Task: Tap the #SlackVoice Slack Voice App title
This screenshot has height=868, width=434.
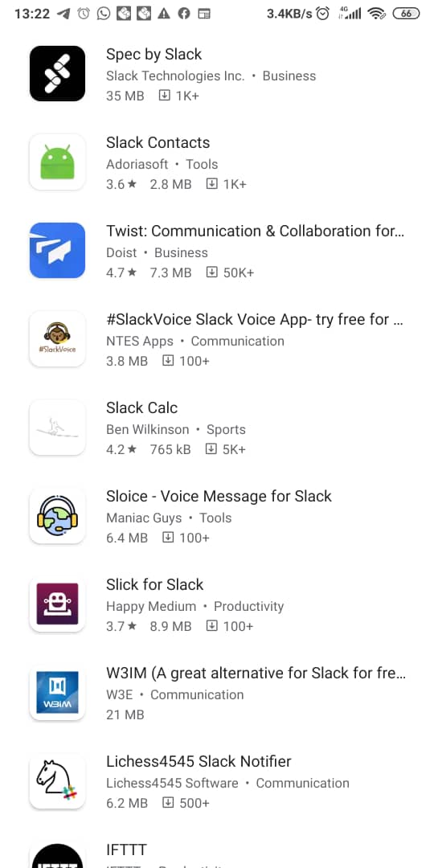Action: point(255,319)
